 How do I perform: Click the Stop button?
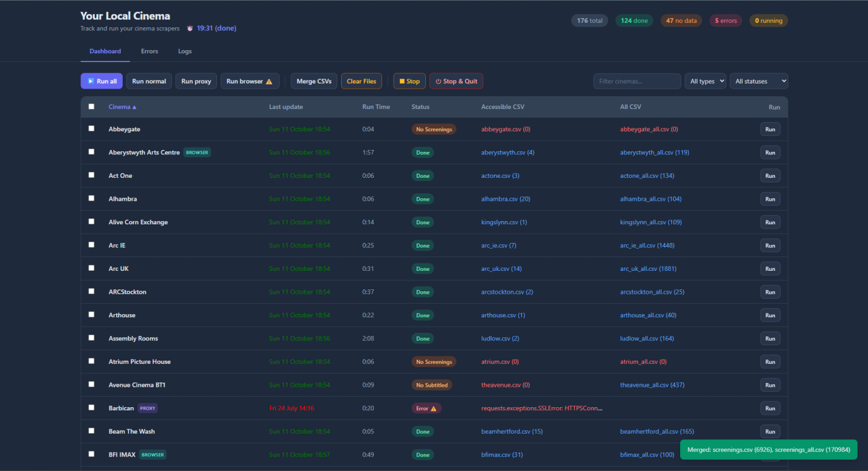click(x=410, y=81)
